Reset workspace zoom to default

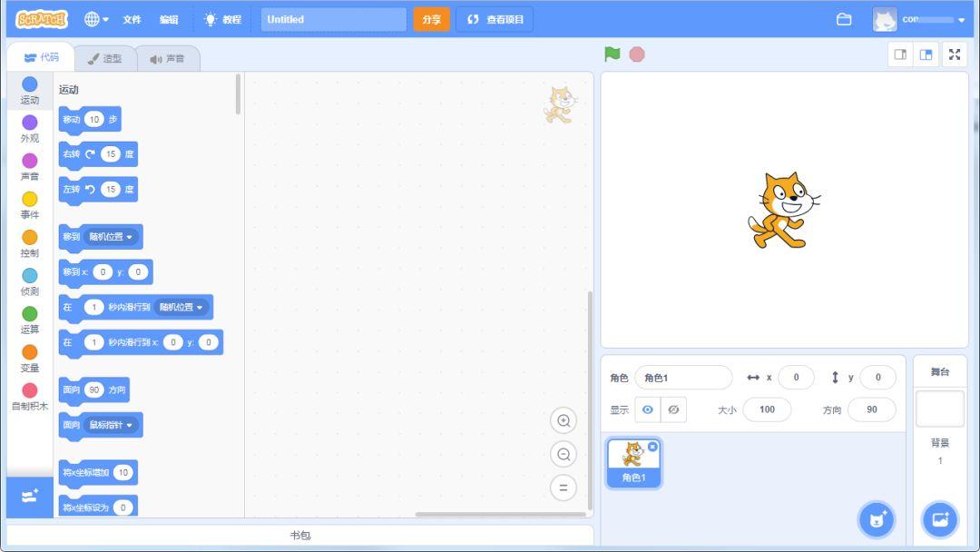coord(563,488)
